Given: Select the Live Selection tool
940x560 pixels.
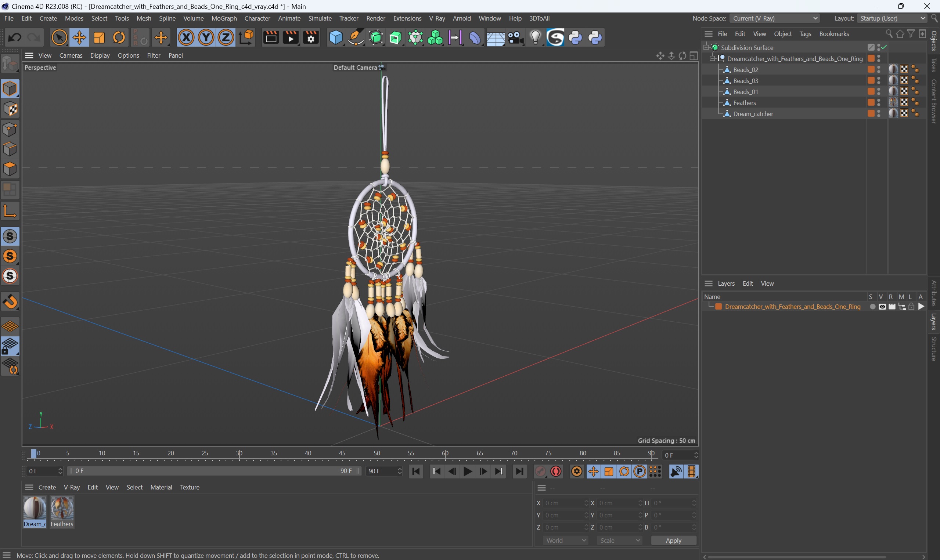Looking at the screenshot, I should point(59,38).
